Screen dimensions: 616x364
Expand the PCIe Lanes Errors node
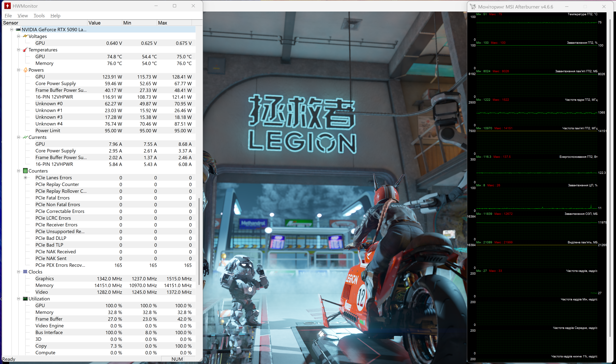pos(25,178)
